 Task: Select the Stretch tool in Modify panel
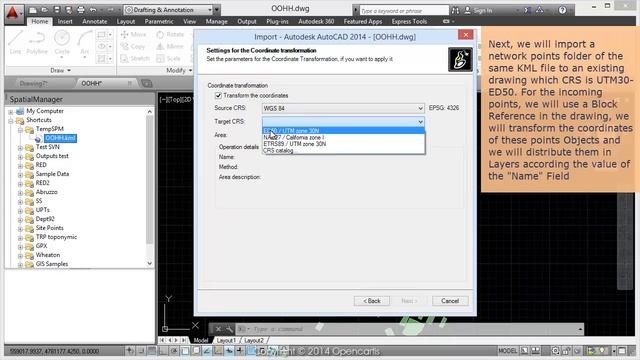135,59
